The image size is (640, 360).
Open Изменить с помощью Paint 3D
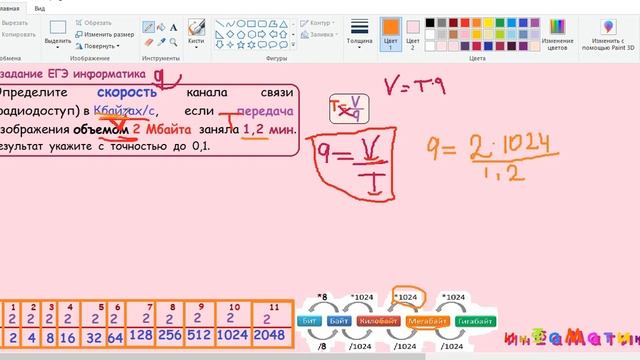(x=608, y=35)
